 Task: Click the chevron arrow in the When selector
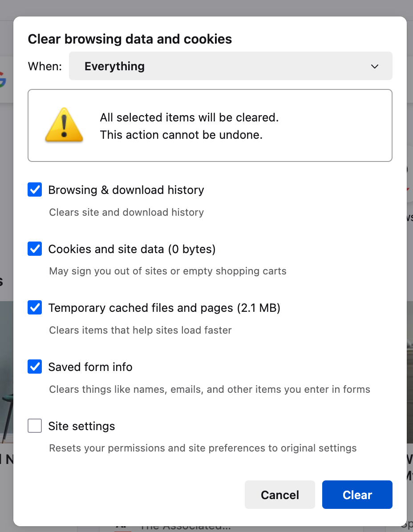point(375,66)
